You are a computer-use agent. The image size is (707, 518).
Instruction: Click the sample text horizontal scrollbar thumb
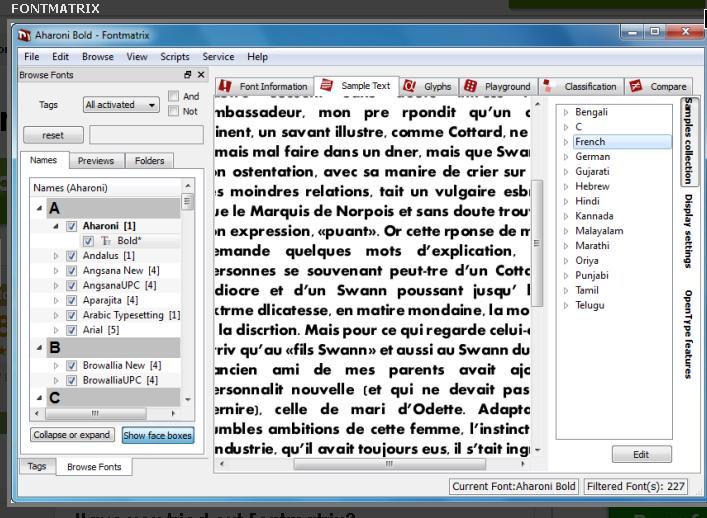click(x=390, y=463)
